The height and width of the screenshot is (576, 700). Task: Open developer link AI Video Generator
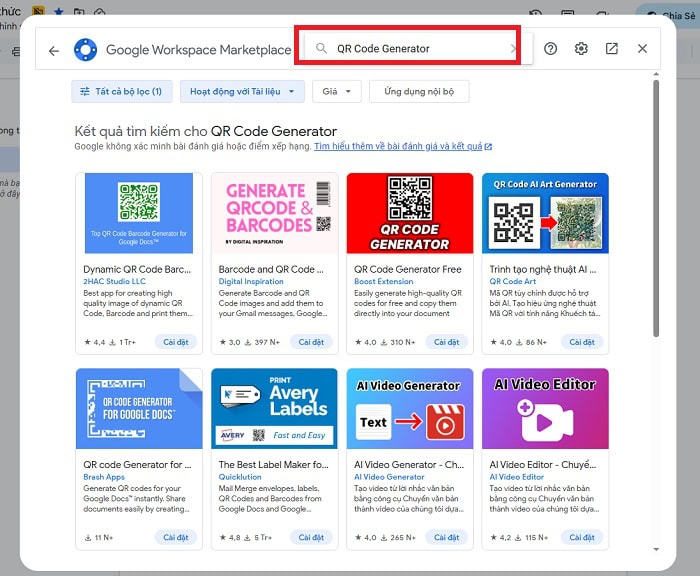(x=389, y=477)
